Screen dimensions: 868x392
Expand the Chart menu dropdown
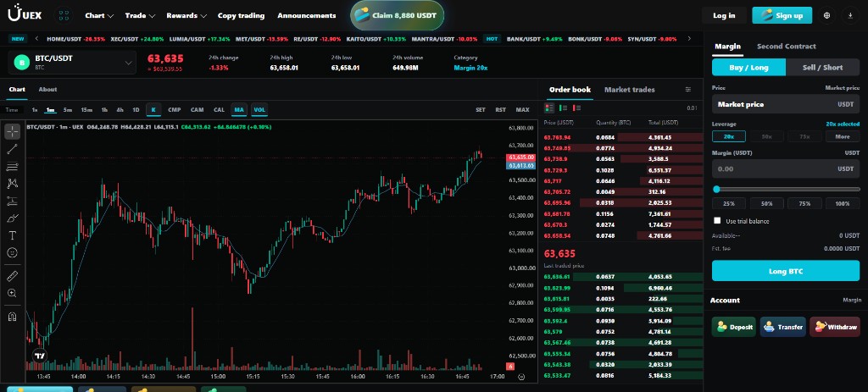[99, 15]
